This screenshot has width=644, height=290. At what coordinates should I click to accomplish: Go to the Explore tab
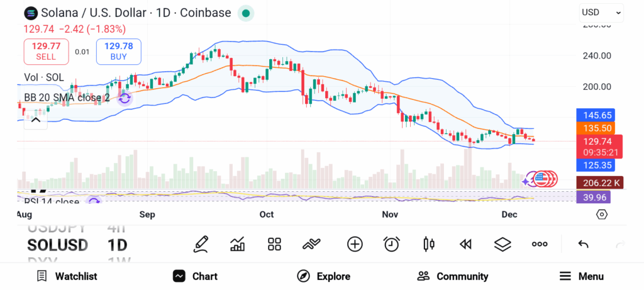[x=323, y=276]
